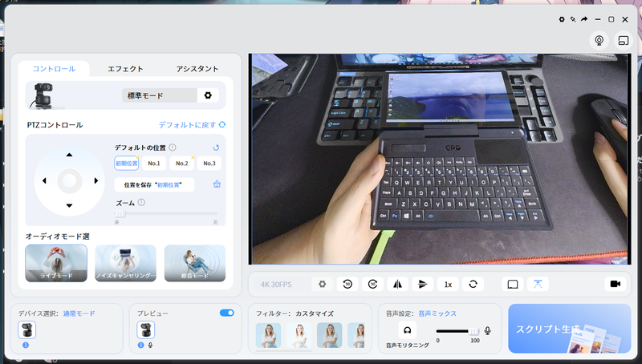Select the 原音モード audio mode
Viewport: 642px width, 364px height.
click(195, 263)
